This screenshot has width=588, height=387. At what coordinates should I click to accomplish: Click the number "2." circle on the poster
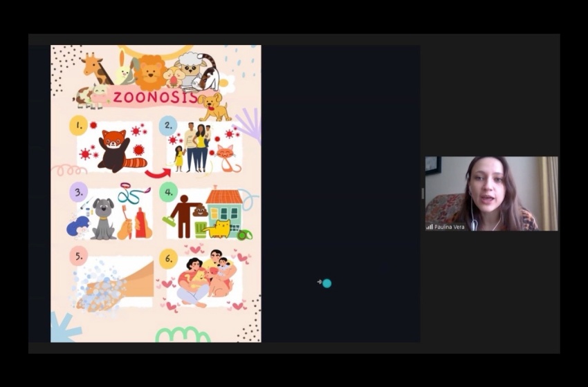tap(168, 126)
